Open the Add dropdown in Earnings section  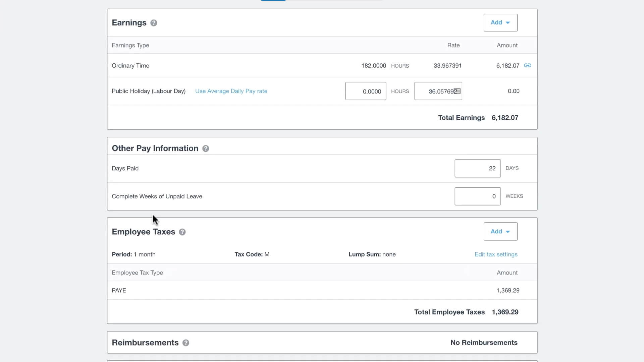pyautogui.click(x=500, y=22)
